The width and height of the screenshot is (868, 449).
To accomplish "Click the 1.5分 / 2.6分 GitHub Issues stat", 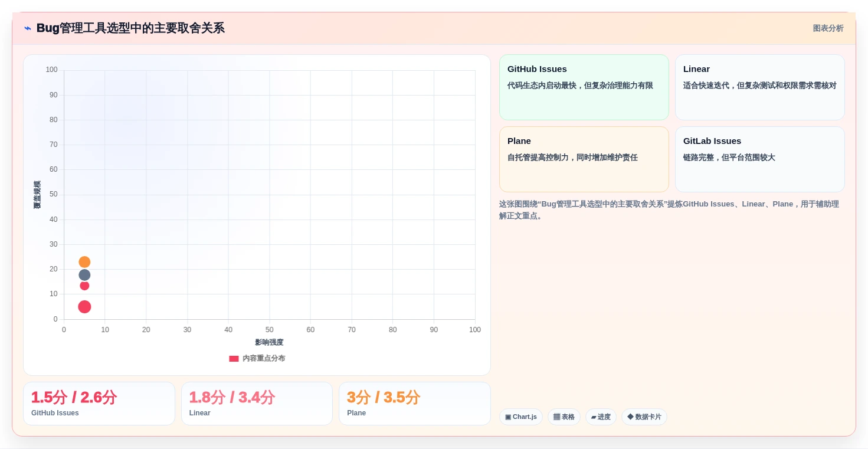I will [99, 404].
